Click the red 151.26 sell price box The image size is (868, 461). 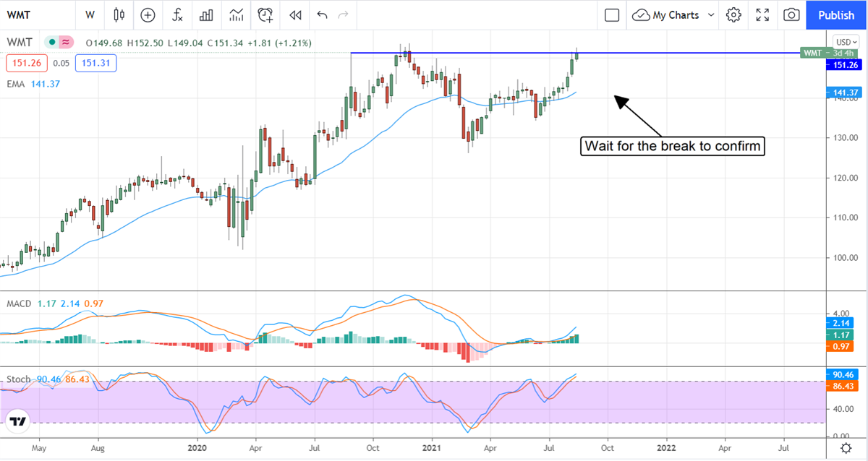pos(27,64)
